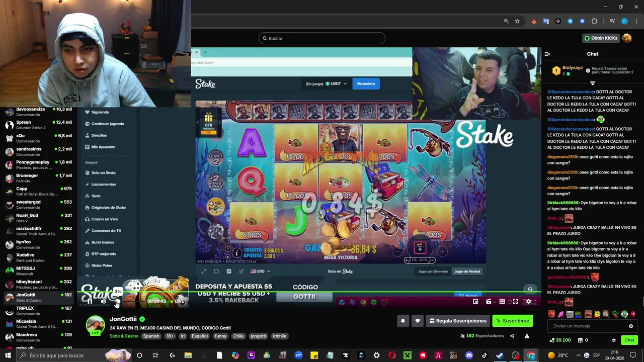Open Steam from the Windows taskbar
Image resolution: width=644 pixels, height=362 pixels.
tap(500, 355)
